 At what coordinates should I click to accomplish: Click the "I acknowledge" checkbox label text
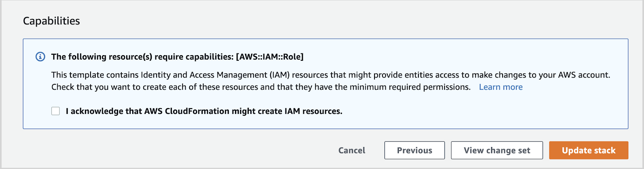[x=204, y=111]
